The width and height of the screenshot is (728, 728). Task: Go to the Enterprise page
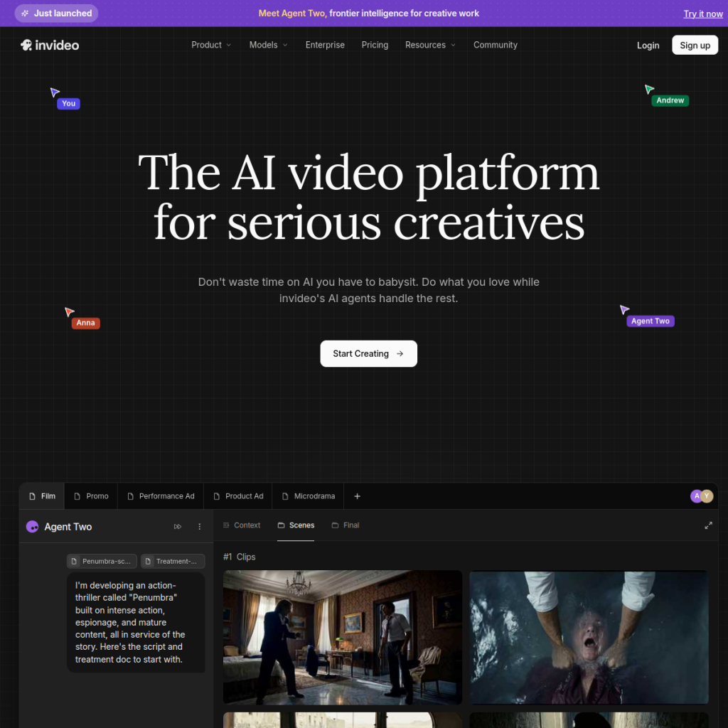coord(325,45)
